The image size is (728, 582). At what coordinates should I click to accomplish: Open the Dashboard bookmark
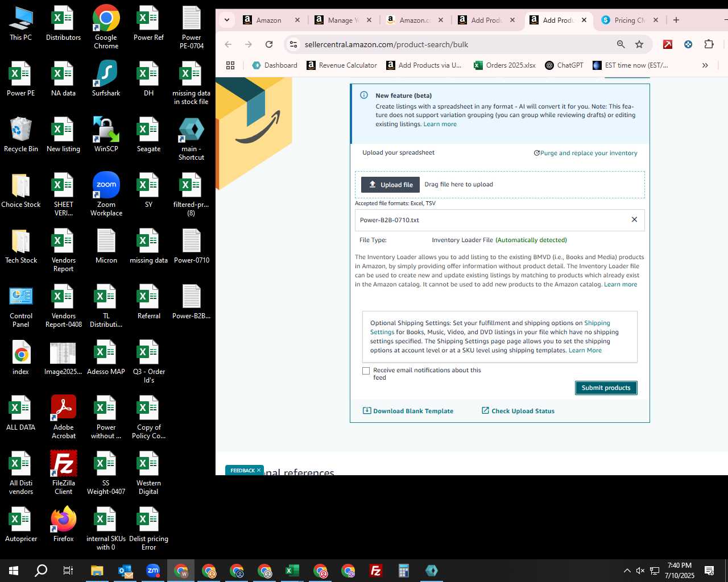(x=275, y=65)
